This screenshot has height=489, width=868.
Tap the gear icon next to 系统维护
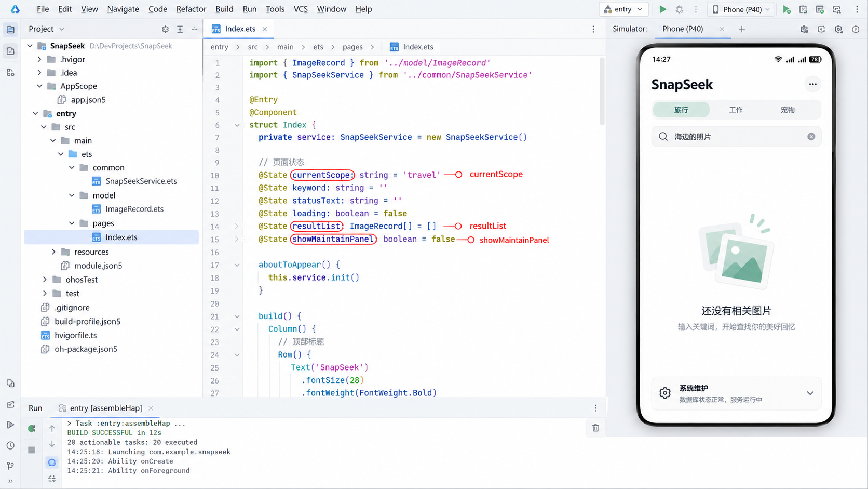(665, 393)
